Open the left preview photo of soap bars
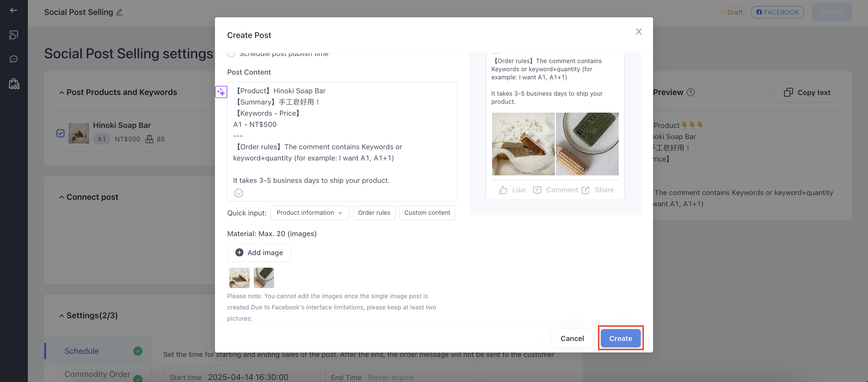Image resolution: width=868 pixels, height=382 pixels. click(x=523, y=144)
